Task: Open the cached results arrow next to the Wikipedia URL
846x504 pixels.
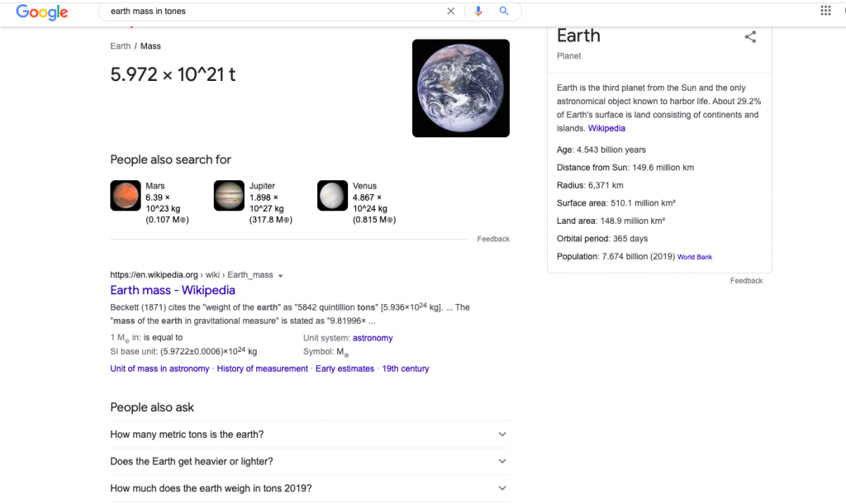Action: pyautogui.click(x=281, y=275)
